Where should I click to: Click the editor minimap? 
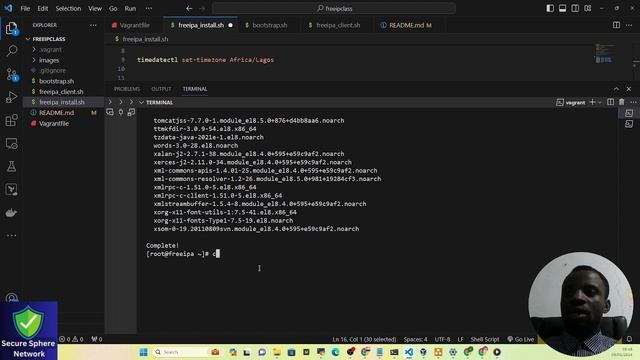pyautogui.click(x=604, y=53)
